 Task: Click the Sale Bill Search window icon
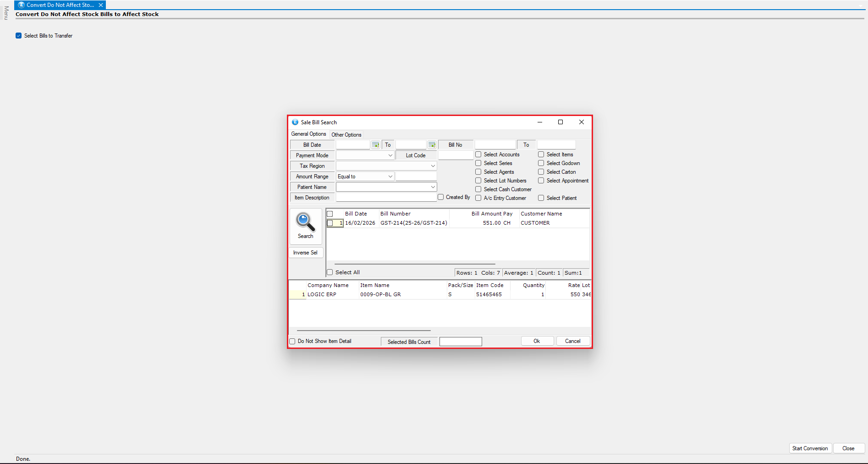(295, 122)
